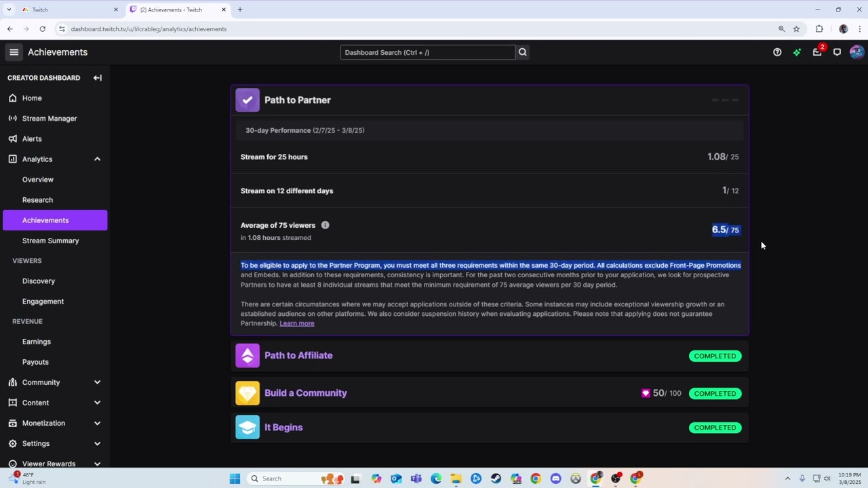Reload the page in Chrome

click(42, 29)
